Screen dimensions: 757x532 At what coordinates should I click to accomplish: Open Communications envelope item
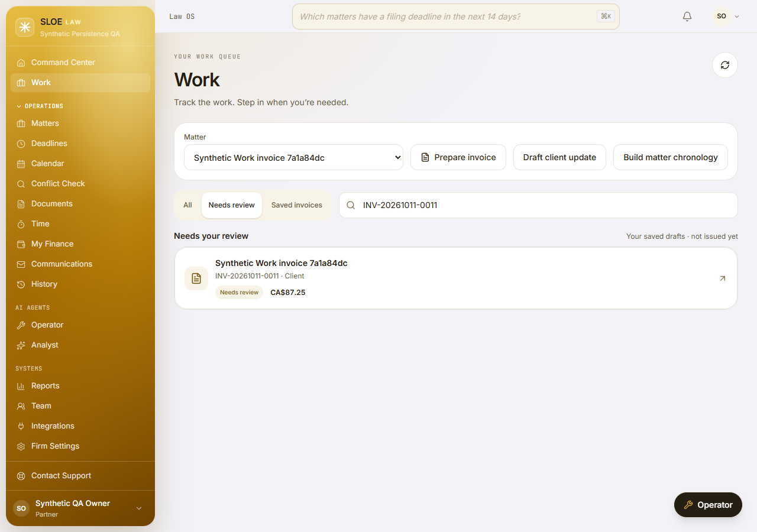pos(80,264)
